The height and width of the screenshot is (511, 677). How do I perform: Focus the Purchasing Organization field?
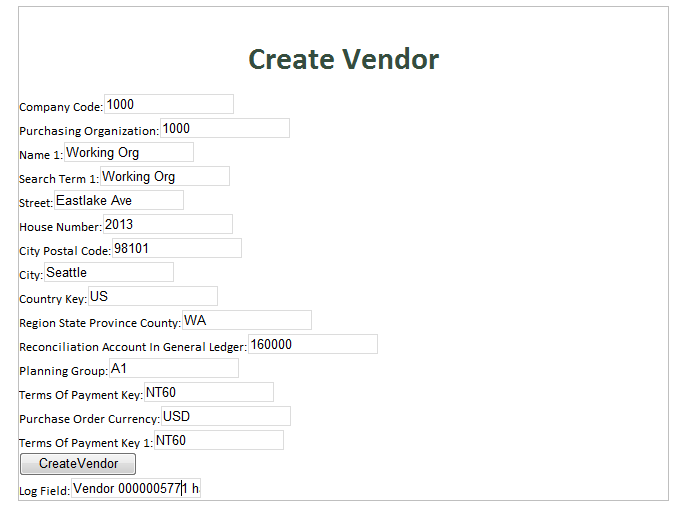point(224,128)
